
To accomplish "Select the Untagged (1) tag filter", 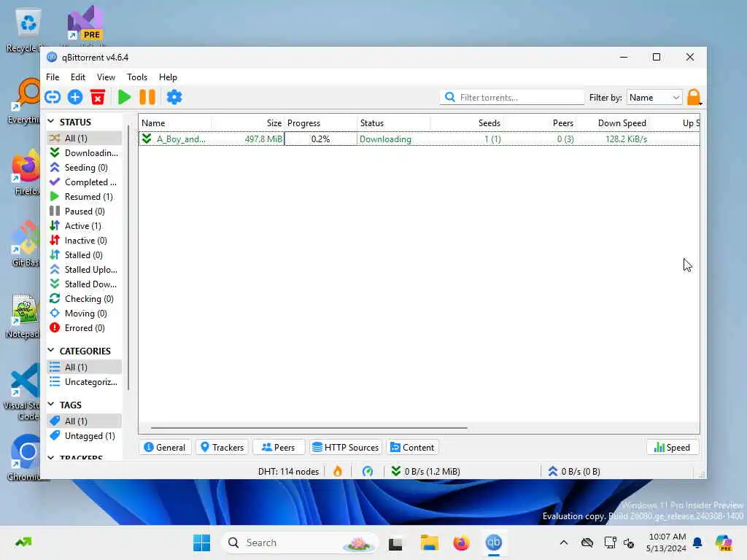I will pyautogui.click(x=84, y=436).
